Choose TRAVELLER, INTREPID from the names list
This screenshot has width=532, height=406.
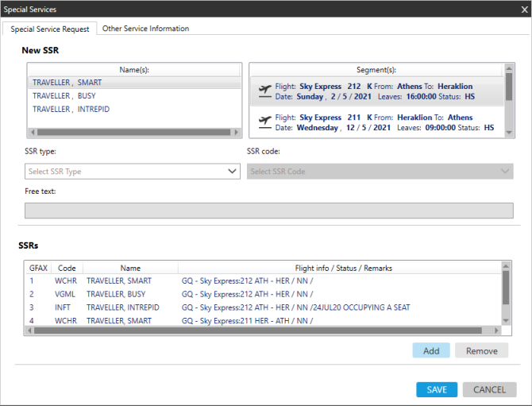[71, 109]
